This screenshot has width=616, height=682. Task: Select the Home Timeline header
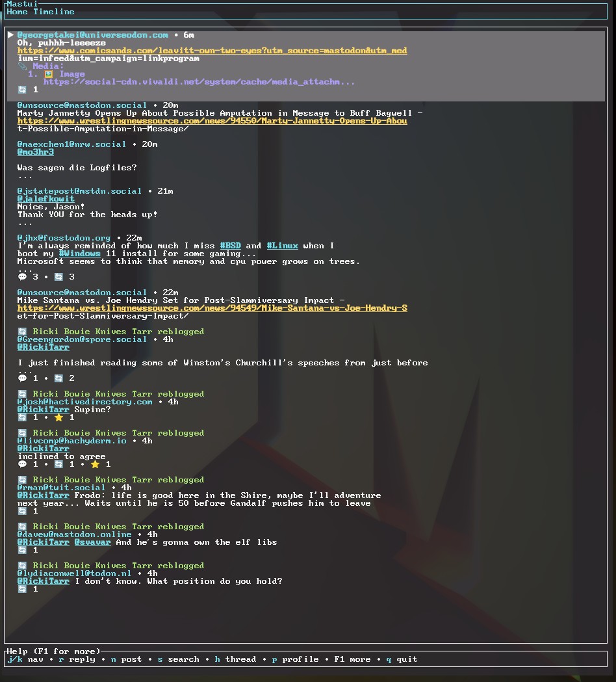pyautogui.click(x=40, y=12)
